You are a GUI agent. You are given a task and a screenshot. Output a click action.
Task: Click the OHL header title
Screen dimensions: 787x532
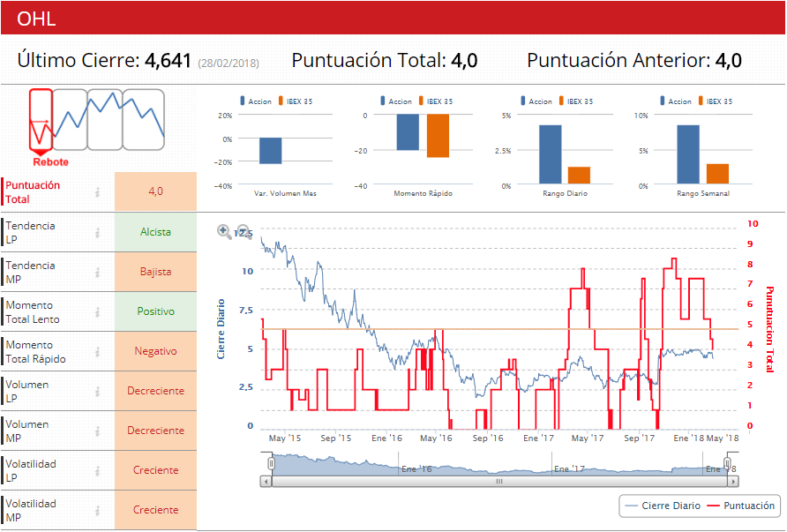tap(36, 19)
